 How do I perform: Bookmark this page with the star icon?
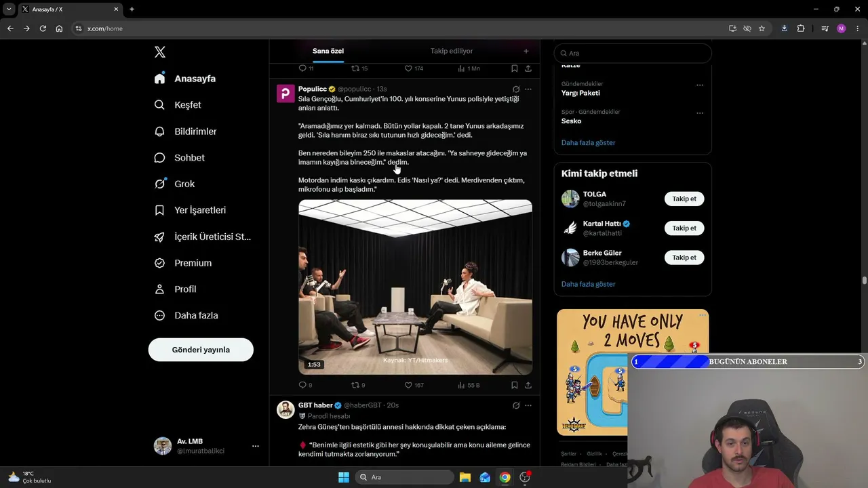762,28
